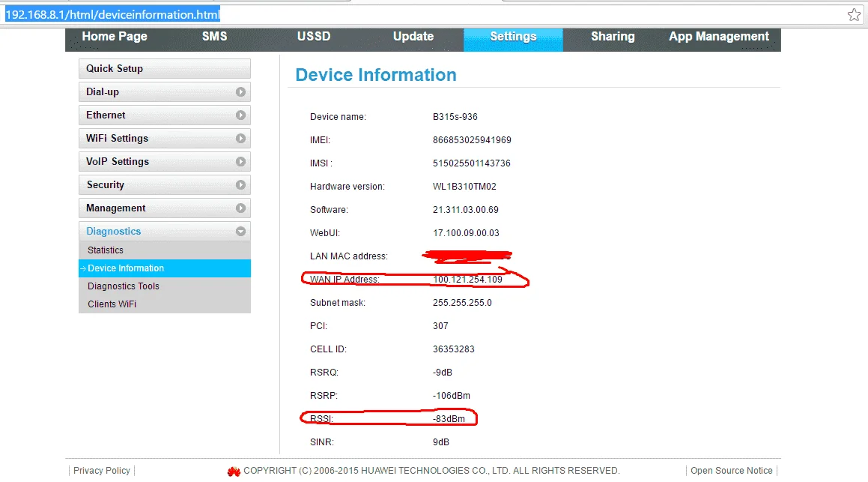The height and width of the screenshot is (482, 868).
Task: Expand the Management menu arrow
Action: point(240,208)
